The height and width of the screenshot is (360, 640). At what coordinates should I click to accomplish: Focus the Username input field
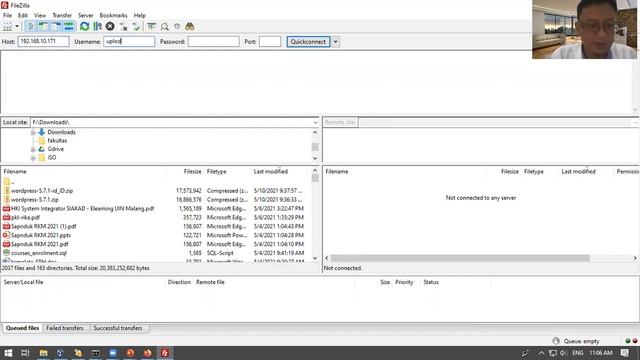(x=129, y=41)
